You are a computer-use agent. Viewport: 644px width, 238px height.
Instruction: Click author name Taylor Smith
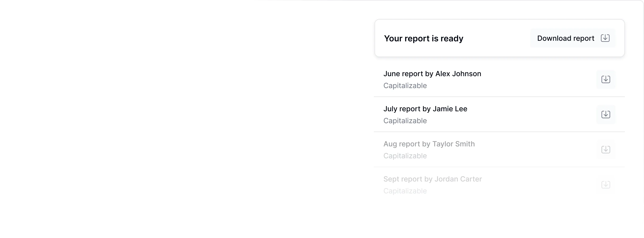pyautogui.click(x=453, y=144)
